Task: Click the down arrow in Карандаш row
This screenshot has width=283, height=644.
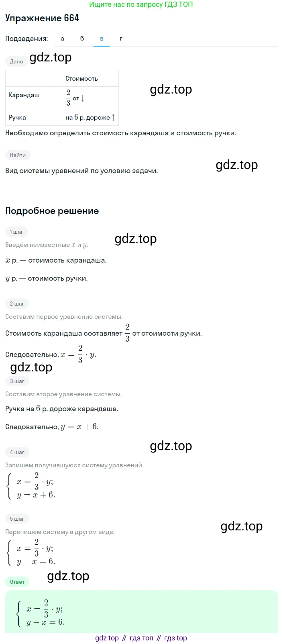Action: coord(83,98)
